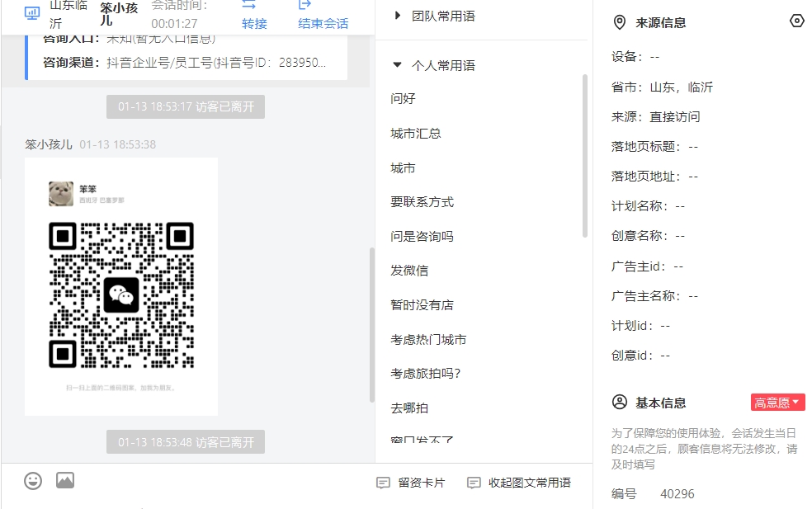This screenshot has width=812, height=509.
Task: Click the quick phrases list scrollbar
Action: coord(585,155)
